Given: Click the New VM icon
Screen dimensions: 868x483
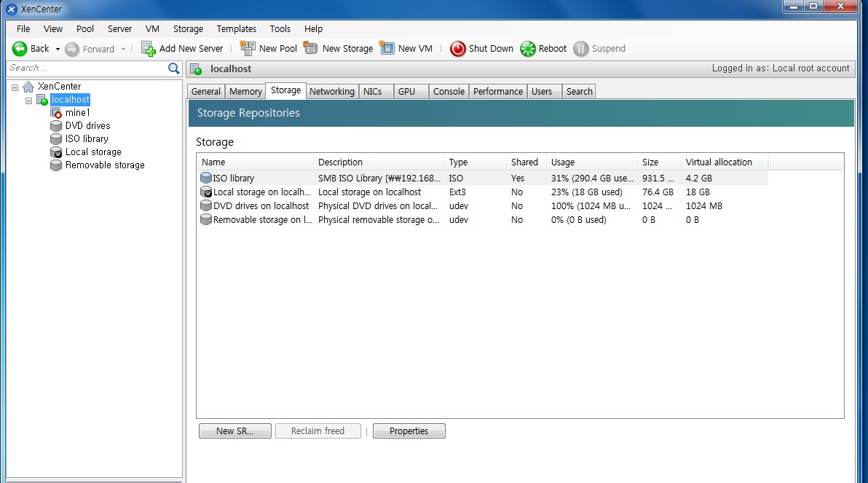Looking at the screenshot, I should (x=387, y=48).
